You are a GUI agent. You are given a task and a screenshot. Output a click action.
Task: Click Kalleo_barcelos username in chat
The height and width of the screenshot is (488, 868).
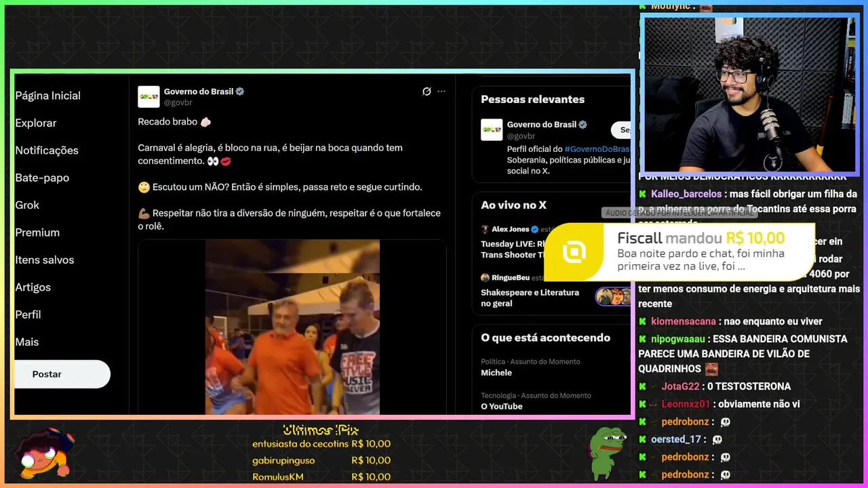(x=686, y=194)
